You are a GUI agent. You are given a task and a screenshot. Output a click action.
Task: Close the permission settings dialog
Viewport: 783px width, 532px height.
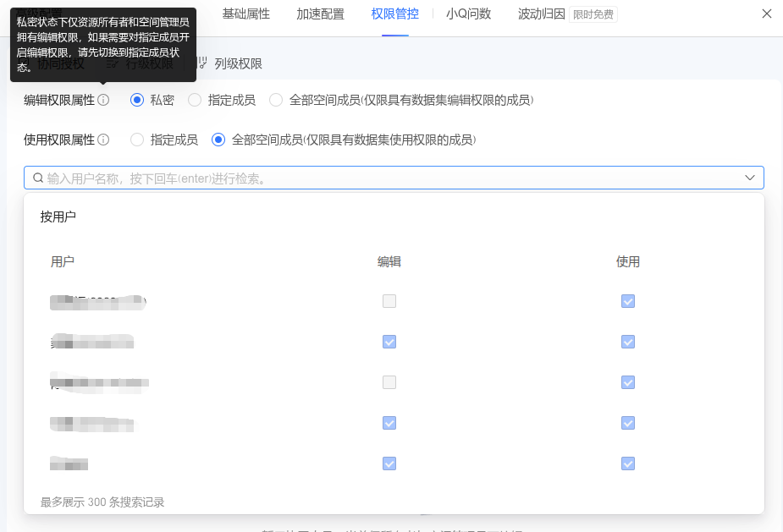tap(767, 14)
